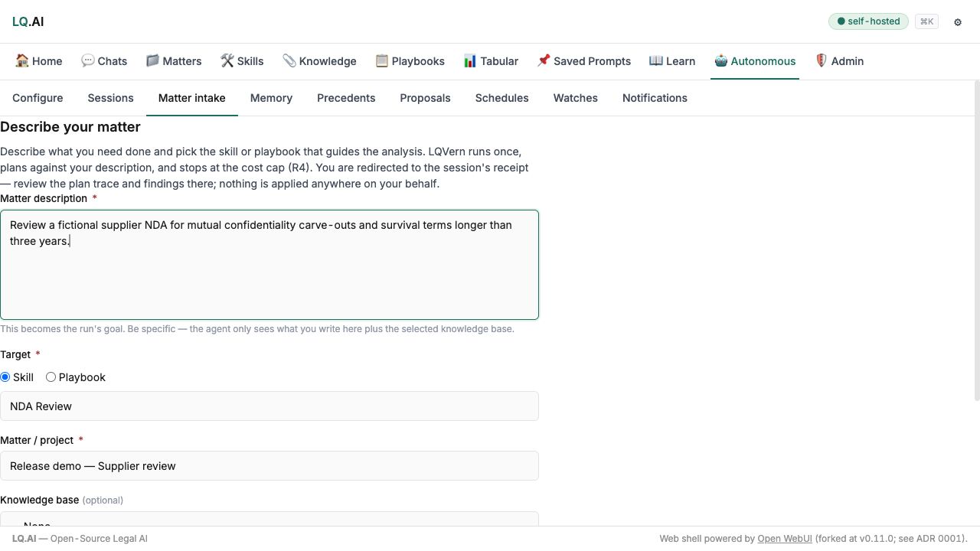Click the Knowledge paperclip icon
Image resolution: width=980 pixels, height=551 pixels.
pyautogui.click(x=289, y=61)
